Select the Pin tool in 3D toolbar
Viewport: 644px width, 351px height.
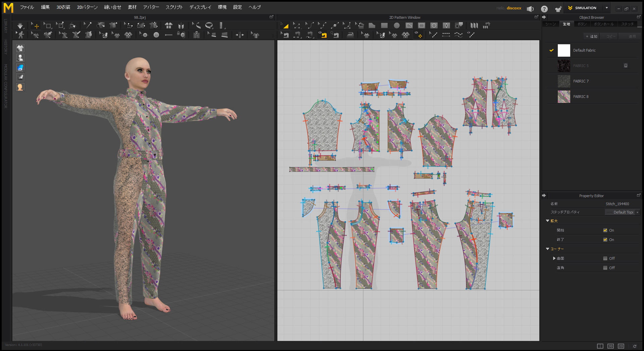[88, 25]
